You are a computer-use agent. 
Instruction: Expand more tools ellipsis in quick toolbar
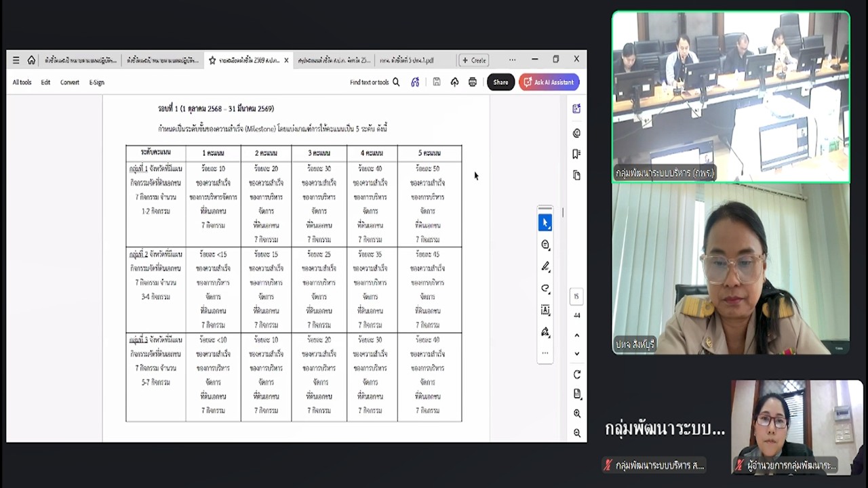(545, 353)
